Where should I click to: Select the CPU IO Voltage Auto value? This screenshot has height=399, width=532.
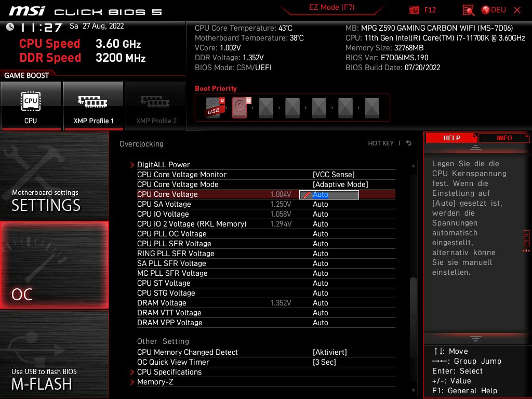tap(320, 214)
